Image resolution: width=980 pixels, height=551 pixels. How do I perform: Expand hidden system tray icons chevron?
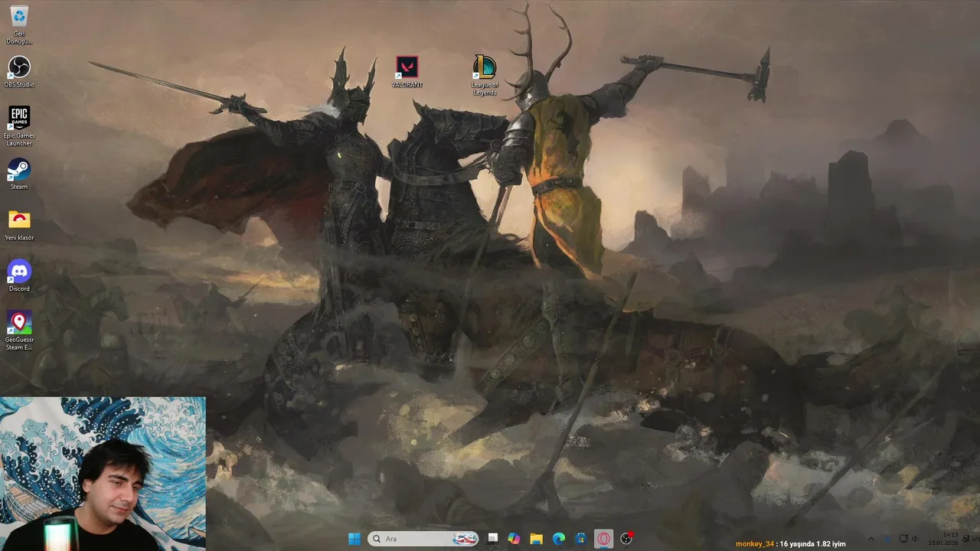(871, 539)
